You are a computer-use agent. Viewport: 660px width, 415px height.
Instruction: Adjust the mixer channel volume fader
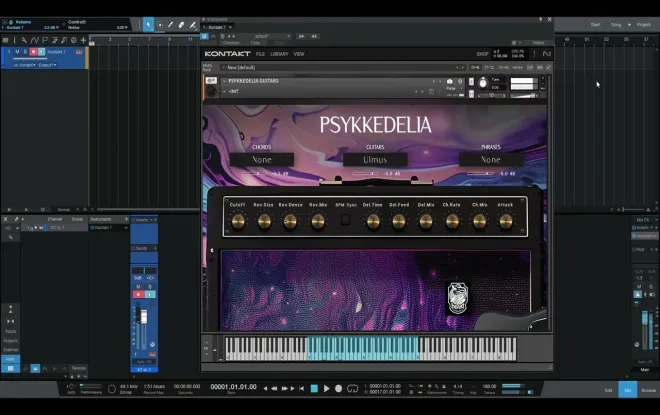click(x=144, y=317)
